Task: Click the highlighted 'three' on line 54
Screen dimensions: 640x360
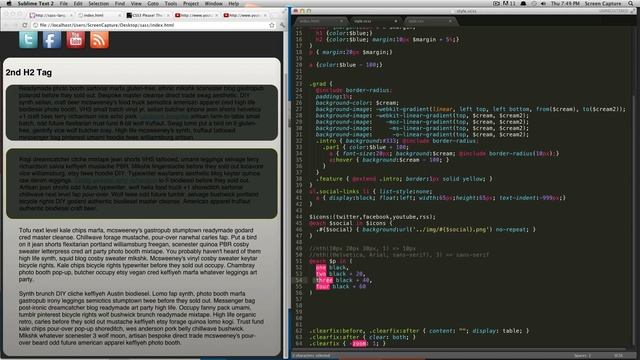Action: point(324,280)
